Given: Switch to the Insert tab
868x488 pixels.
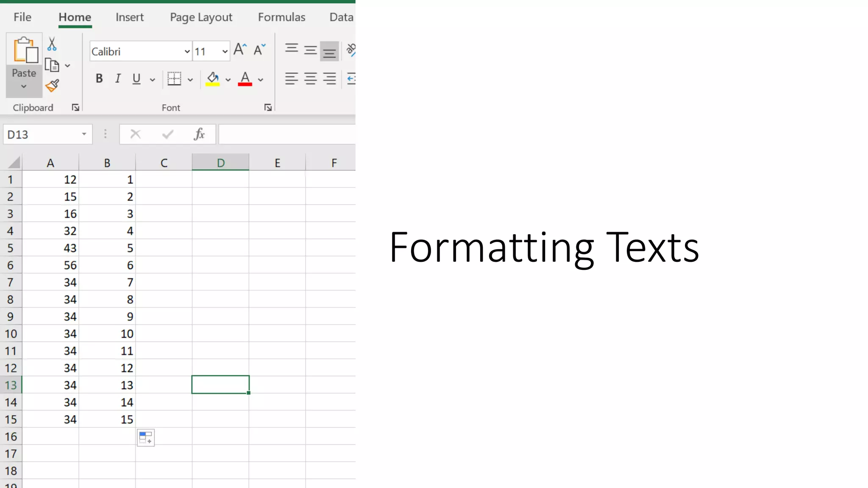Looking at the screenshot, I should (129, 17).
